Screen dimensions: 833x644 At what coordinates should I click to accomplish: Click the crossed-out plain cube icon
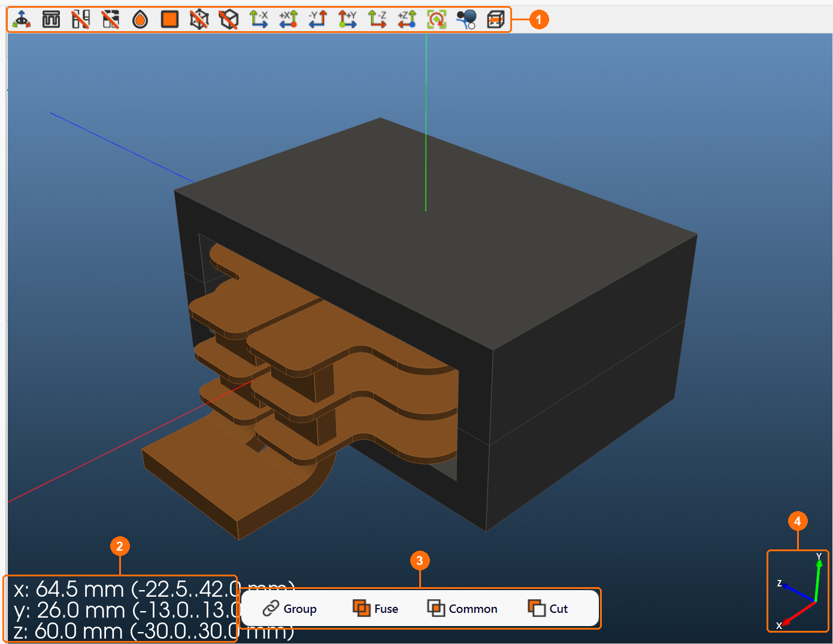tap(229, 20)
